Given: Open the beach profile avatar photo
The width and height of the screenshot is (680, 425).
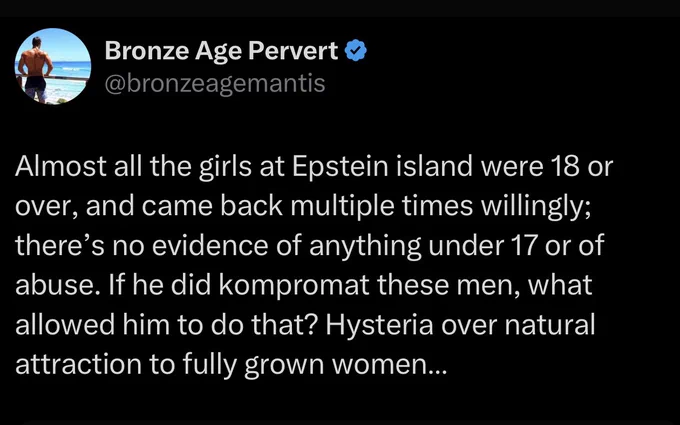Looking at the screenshot, I should coord(52,66).
